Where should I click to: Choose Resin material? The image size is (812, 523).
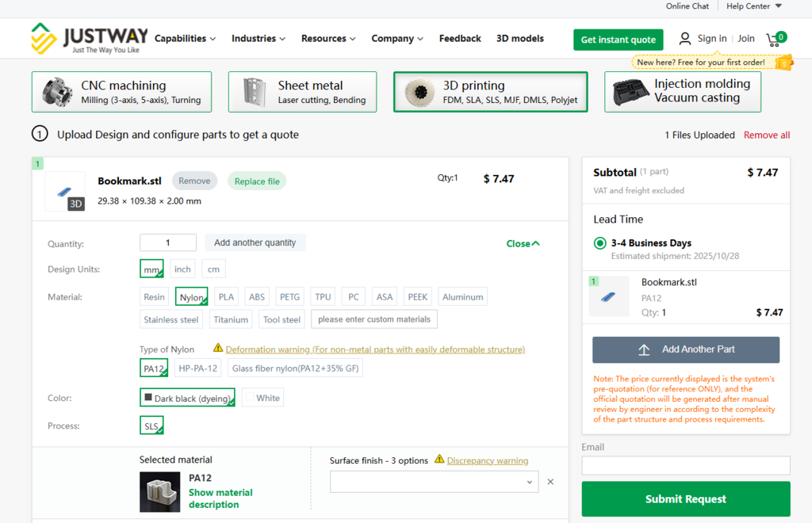(154, 297)
